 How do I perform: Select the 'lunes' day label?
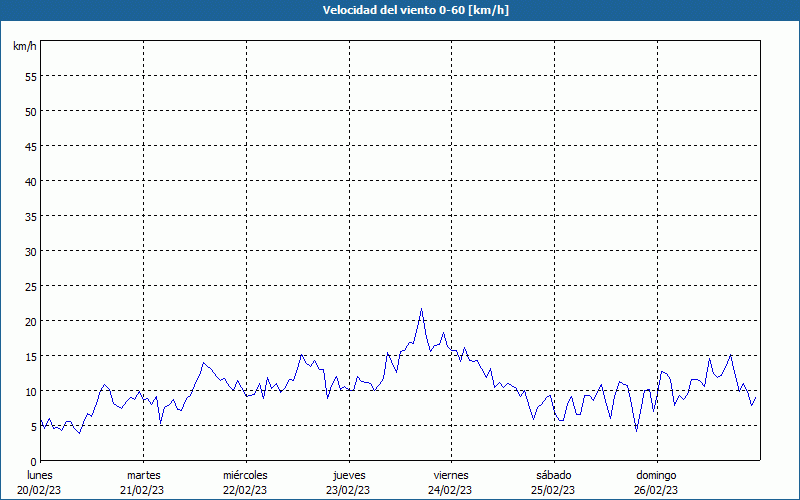40,475
